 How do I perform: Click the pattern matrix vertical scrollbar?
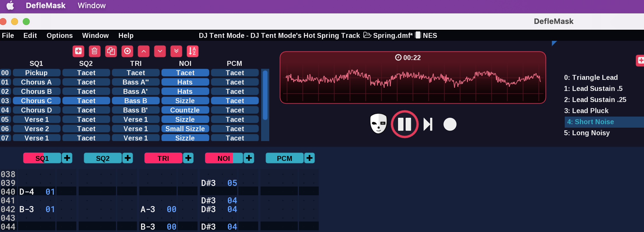[x=265, y=95]
